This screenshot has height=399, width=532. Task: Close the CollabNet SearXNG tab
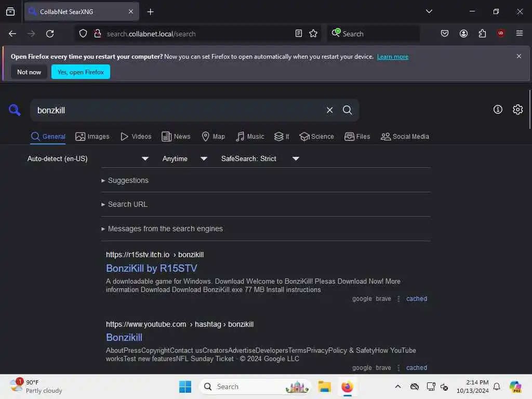click(x=131, y=11)
